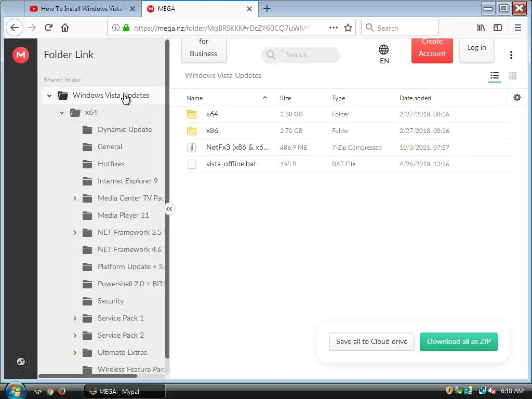The height and width of the screenshot is (399, 532).
Task: Click the MEGA - Mypal taskbar button
Action: tap(125, 392)
